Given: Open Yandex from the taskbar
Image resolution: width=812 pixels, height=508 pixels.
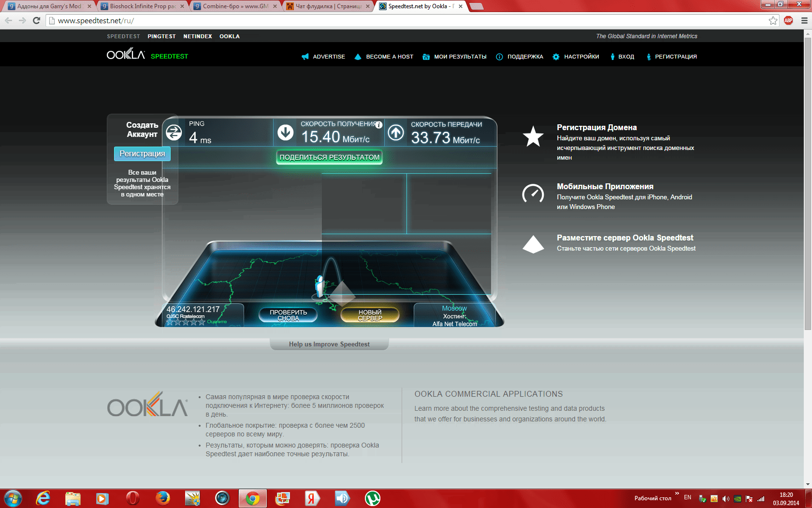Looking at the screenshot, I should [312, 498].
